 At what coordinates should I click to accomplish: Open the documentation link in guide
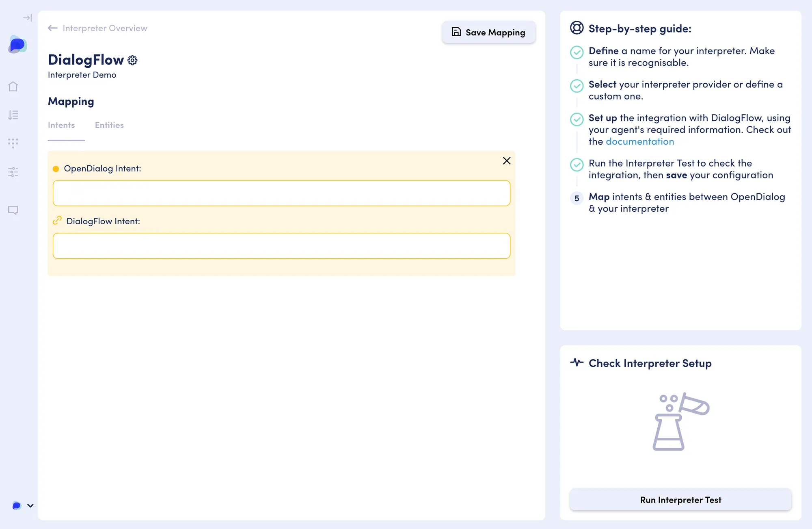point(640,141)
